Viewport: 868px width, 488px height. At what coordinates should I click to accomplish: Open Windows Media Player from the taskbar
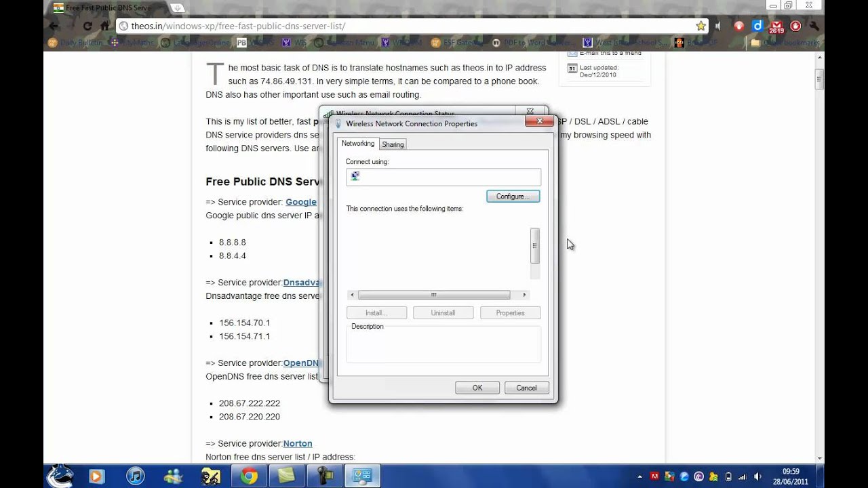(x=96, y=476)
